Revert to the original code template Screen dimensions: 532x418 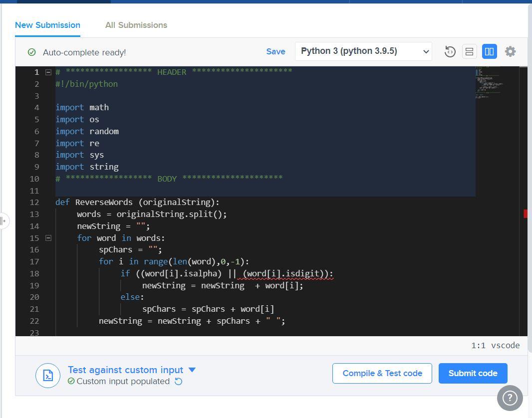tap(450, 51)
